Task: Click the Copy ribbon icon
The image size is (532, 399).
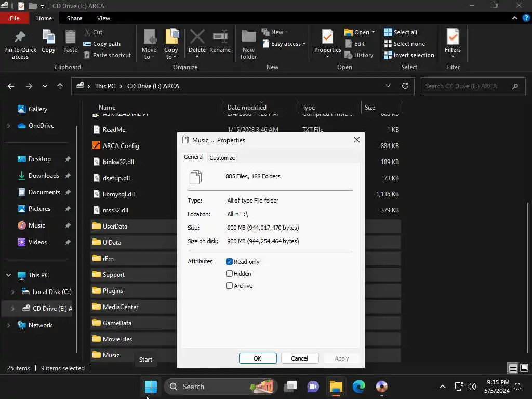Action: point(48,37)
